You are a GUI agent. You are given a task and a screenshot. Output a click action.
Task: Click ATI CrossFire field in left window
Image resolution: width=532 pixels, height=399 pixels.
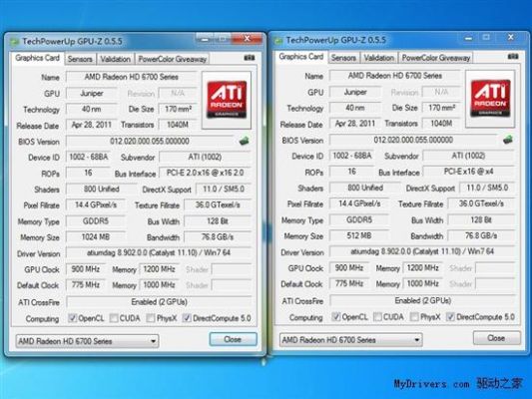(x=159, y=301)
